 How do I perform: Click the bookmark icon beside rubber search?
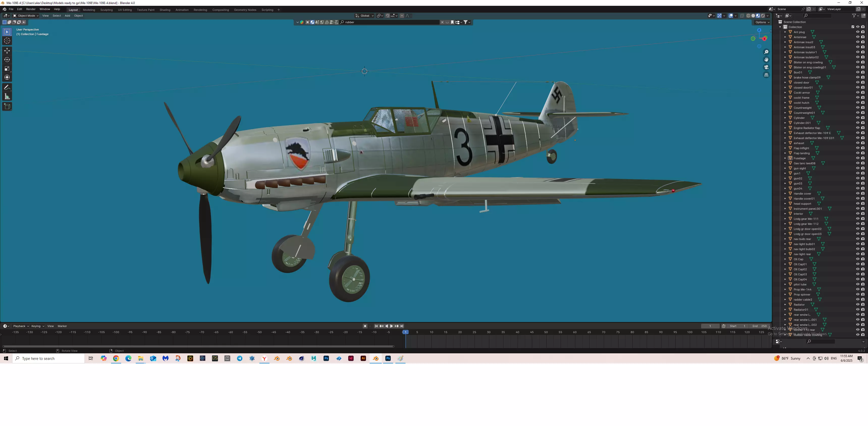click(x=452, y=22)
